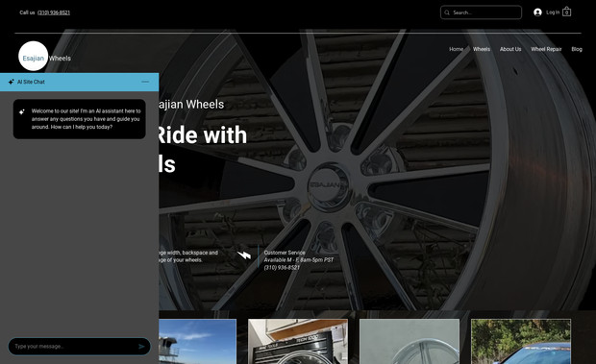
Task: Focus the Search input field
Action: [x=481, y=12]
